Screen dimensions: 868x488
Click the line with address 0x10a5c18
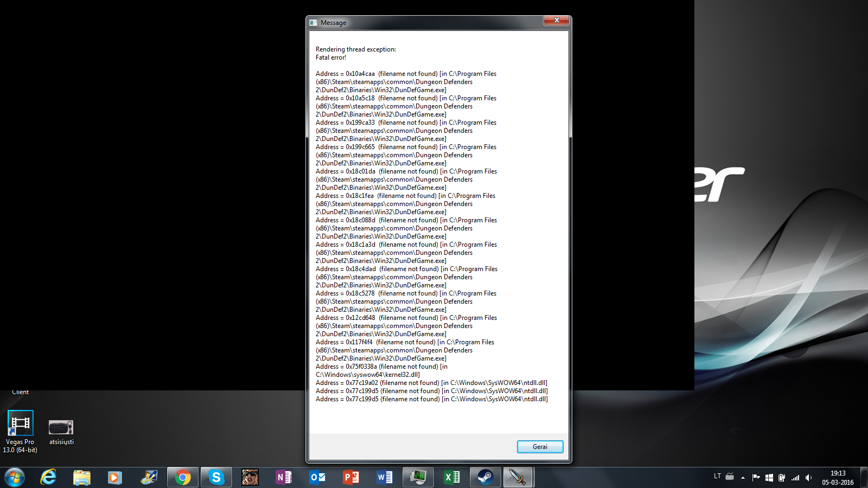(x=406, y=98)
